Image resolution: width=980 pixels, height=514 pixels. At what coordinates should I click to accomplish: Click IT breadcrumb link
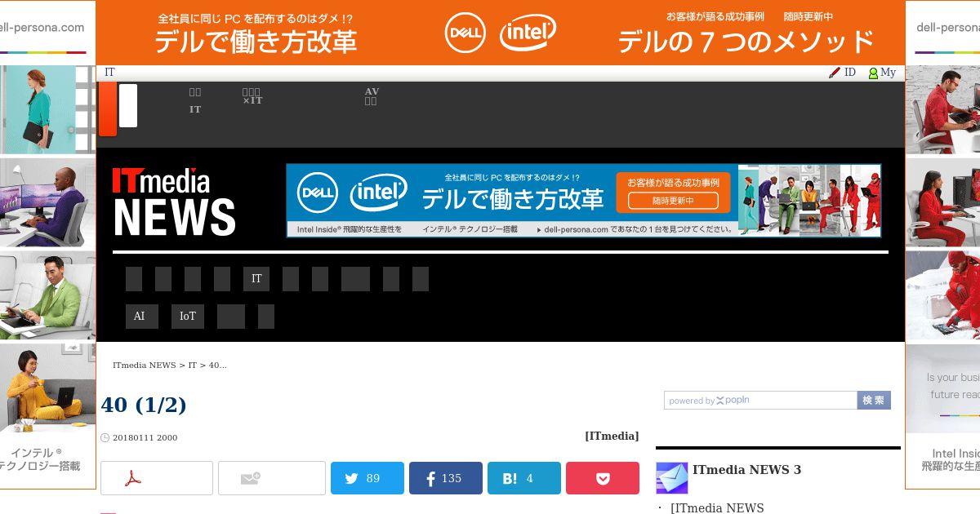coord(193,366)
